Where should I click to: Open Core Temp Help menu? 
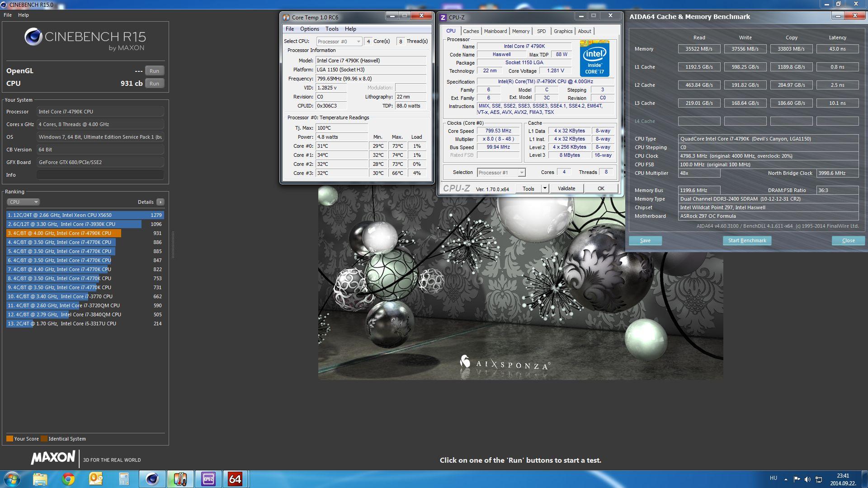pos(350,29)
